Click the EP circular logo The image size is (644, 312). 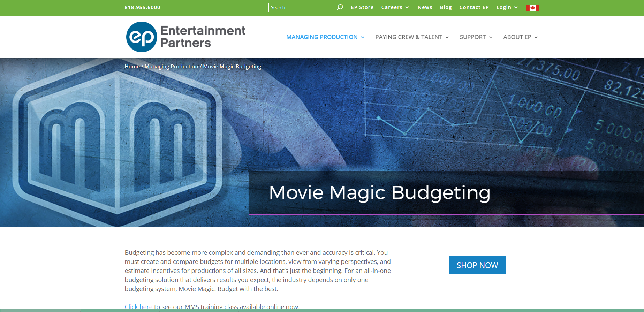(142, 37)
